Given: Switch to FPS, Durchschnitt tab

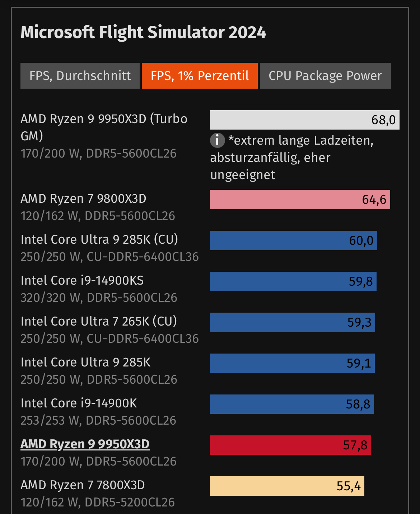Looking at the screenshot, I should pos(80,76).
